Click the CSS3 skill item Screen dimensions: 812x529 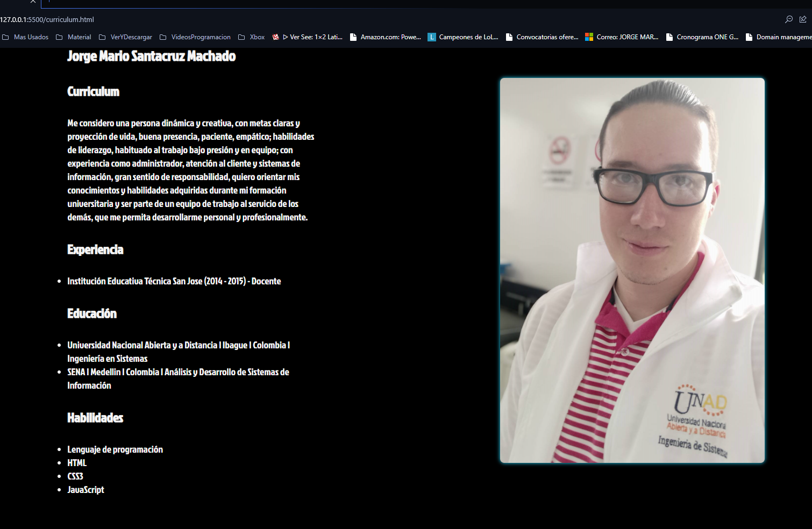click(75, 476)
